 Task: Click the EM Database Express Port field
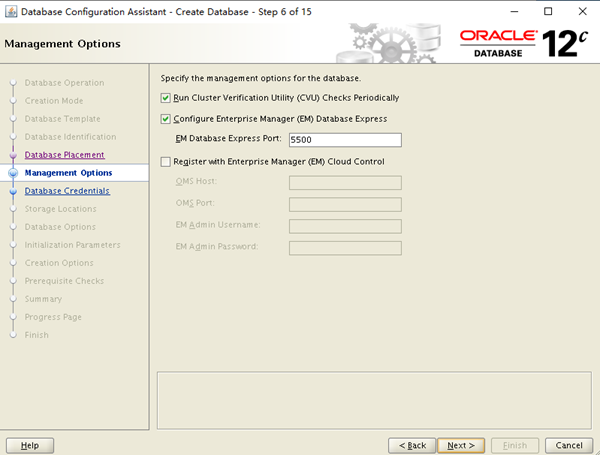[x=345, y=140]
